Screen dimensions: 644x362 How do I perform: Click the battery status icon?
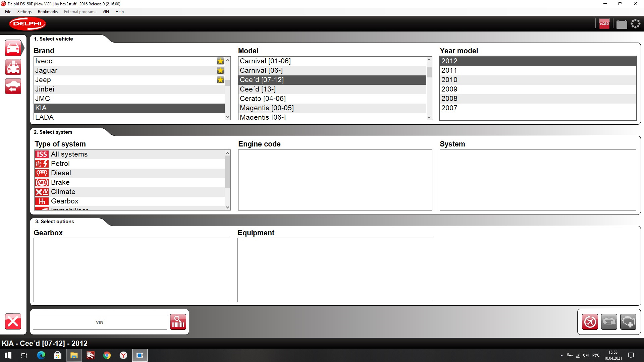click(622, 24)
